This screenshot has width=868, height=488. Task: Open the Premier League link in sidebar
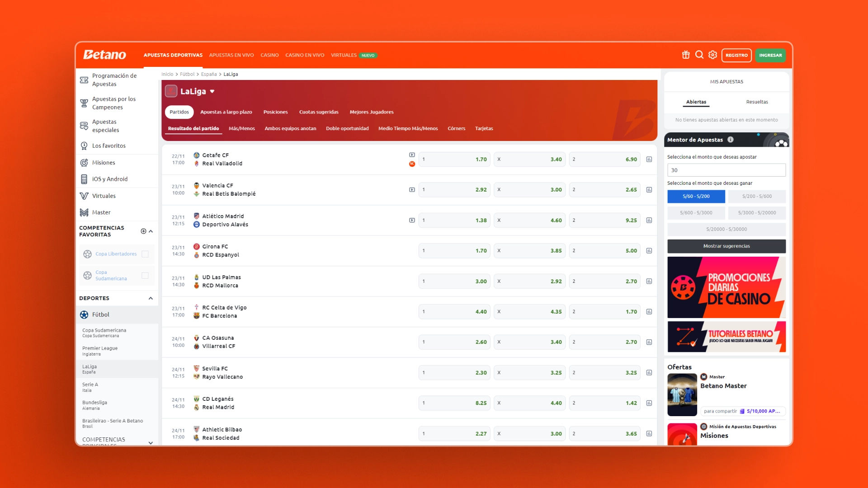pyautogui.click(x=100, y=351)
